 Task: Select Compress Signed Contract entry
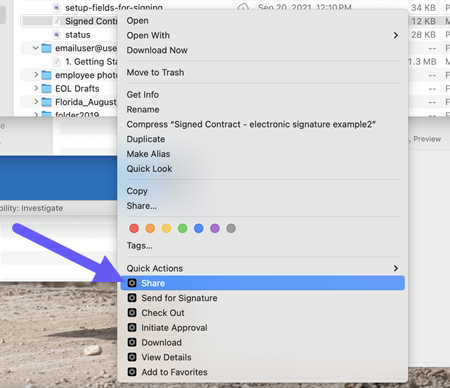click(x=251, y=124)
